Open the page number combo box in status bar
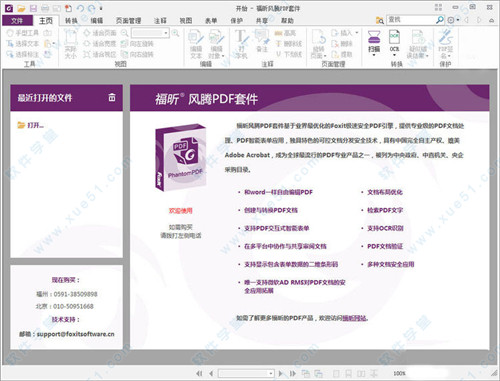The height and width of the screenshot is (381, 500). [x=246, y=373]
